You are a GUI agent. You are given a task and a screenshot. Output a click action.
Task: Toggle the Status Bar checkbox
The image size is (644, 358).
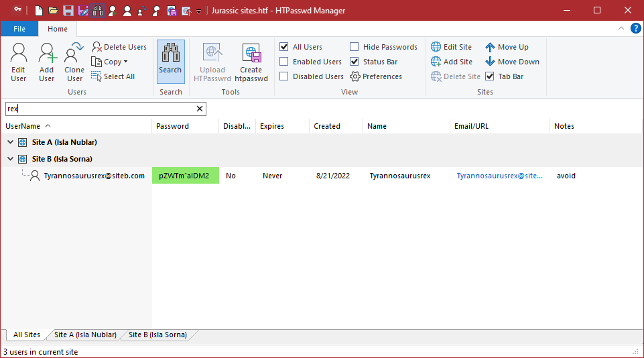354,62
